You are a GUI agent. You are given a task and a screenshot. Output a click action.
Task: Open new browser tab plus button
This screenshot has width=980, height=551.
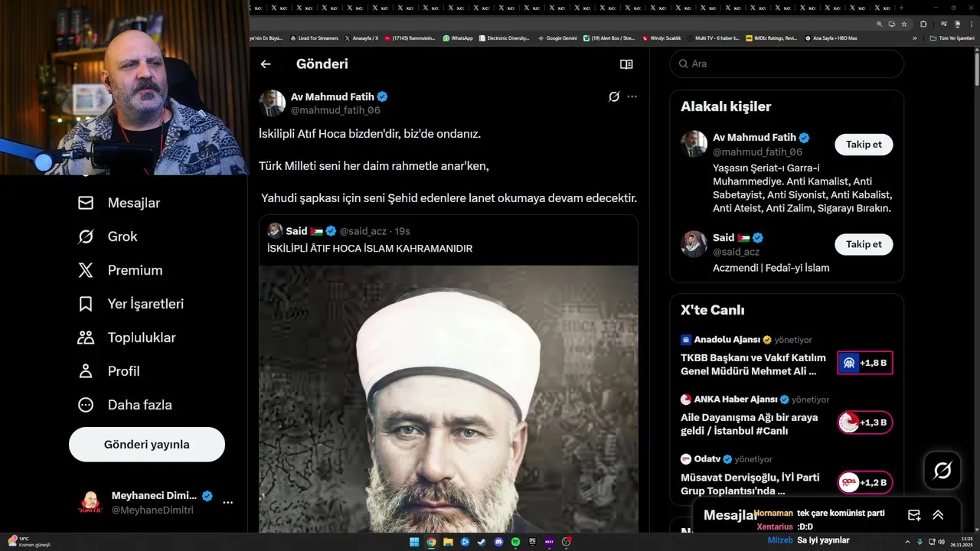point(901,7)
